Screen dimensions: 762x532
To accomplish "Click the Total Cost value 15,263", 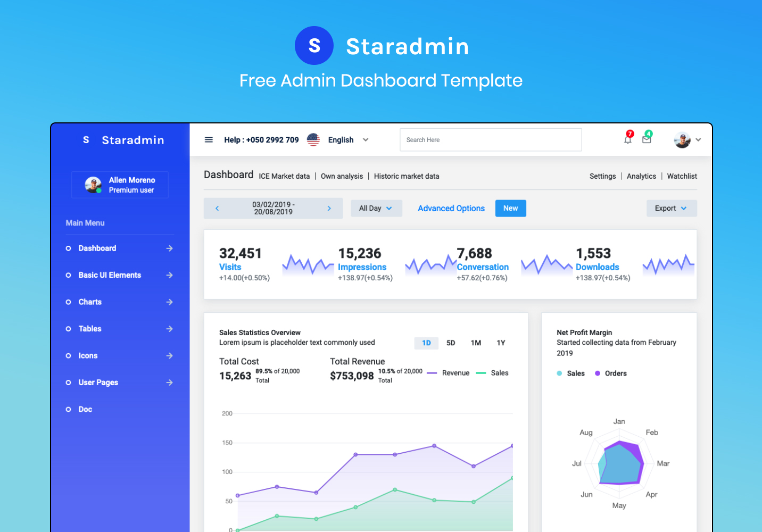I will tap(235, 376).
